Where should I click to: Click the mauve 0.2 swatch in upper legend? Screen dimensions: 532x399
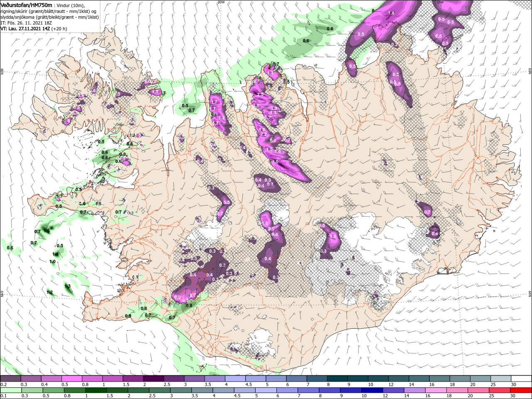(10, 379)
